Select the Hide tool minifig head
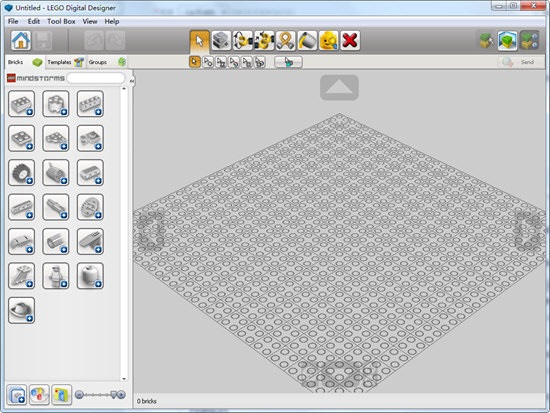 click(329, 41)
